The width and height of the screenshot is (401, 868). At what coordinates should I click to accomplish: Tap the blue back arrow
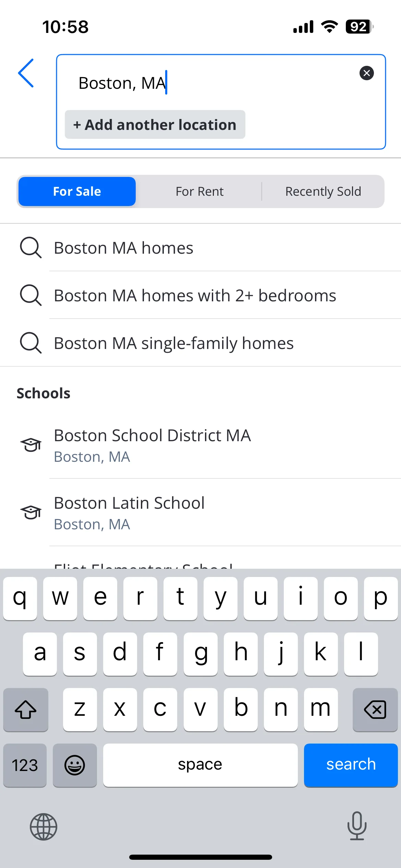26,73
